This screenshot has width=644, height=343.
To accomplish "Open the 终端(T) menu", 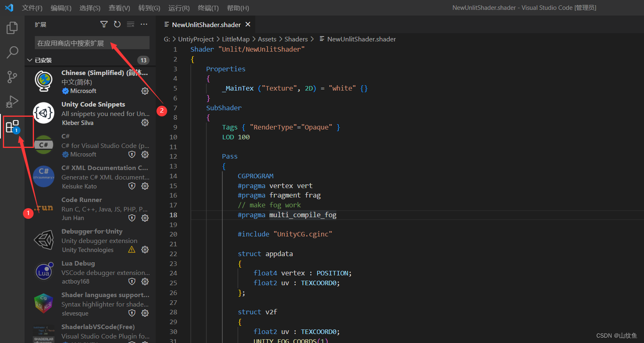I will (x=208, y=8).
